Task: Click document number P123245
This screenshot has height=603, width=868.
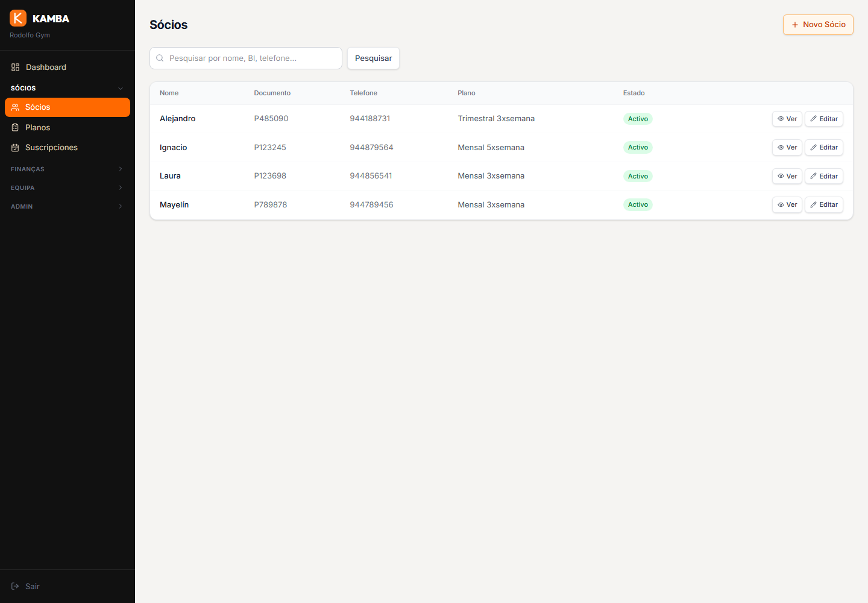Action: click(x=270, y=147)
